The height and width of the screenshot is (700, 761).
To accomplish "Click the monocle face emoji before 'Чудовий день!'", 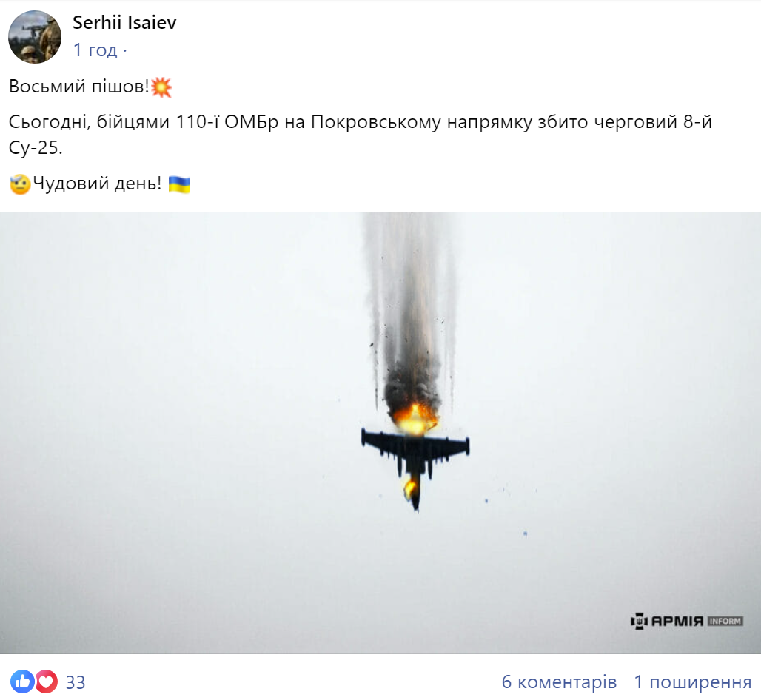I will 21,184.
